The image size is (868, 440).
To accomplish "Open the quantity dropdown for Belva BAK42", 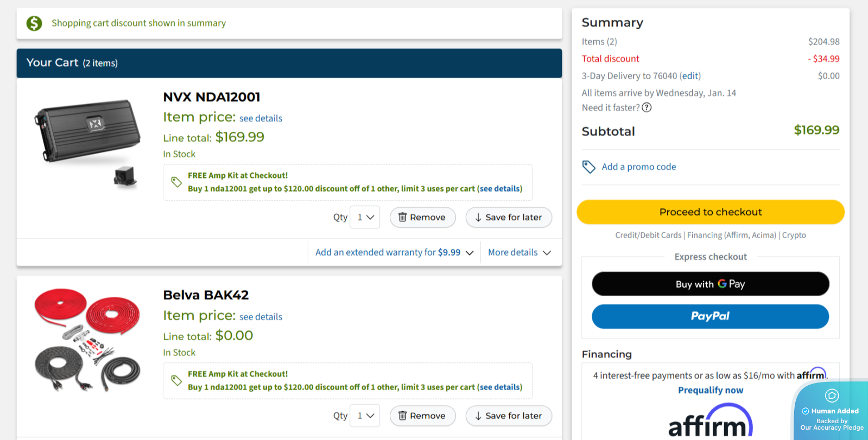I will [365, 416].
